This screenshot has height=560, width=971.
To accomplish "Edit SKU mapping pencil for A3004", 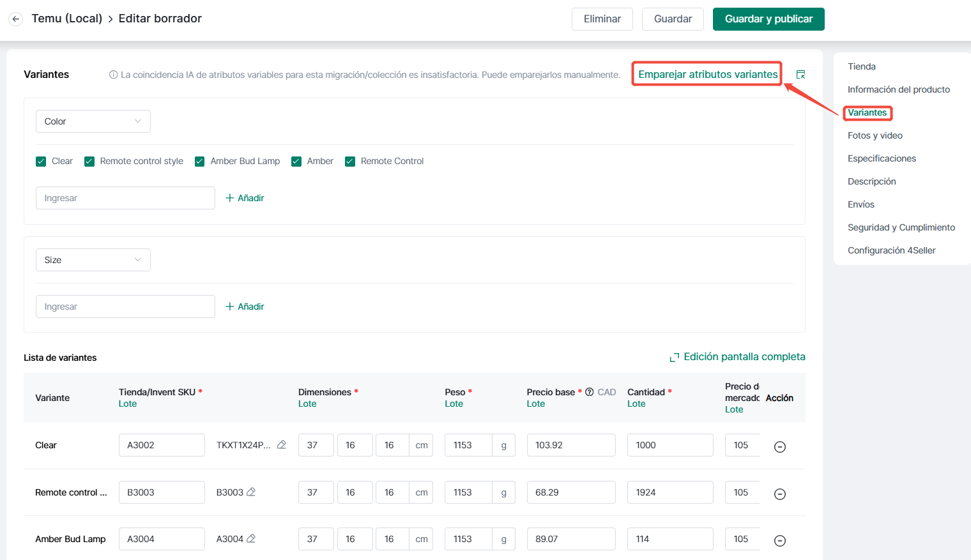I will point(251,539).
